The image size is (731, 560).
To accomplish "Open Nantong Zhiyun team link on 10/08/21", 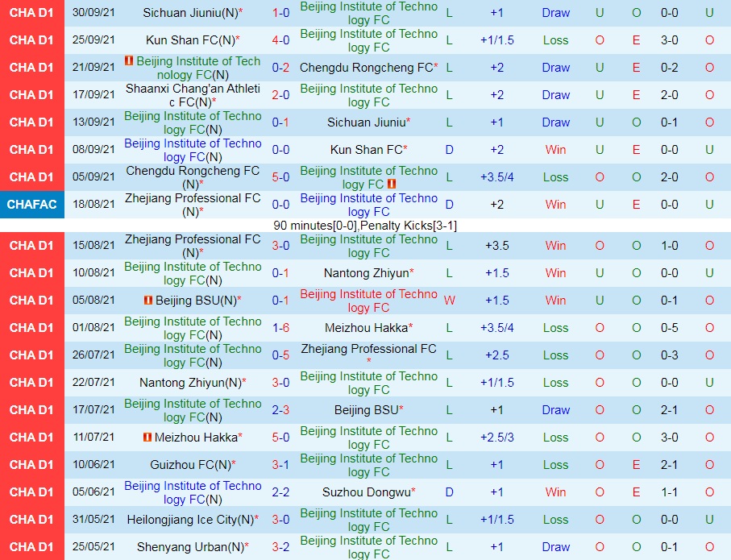I will pyautogui.click(x=368, y=273).
